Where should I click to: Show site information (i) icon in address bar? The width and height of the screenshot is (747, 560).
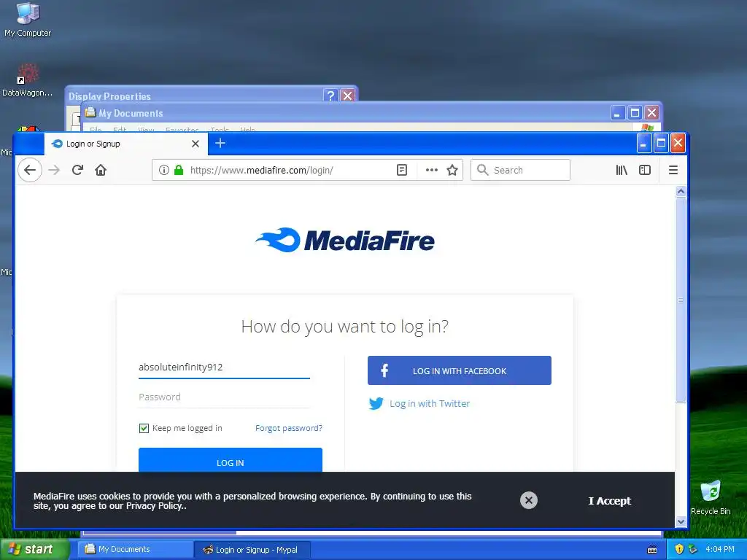pos(164,170)
